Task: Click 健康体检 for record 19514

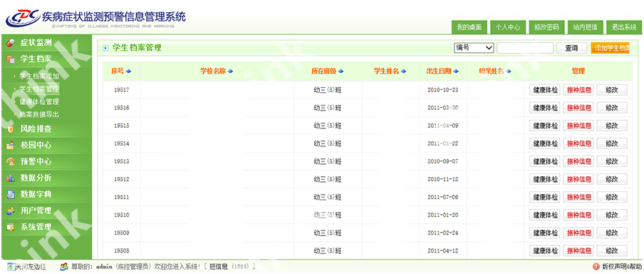Action: pyautogui.click(x=545, y=143)
